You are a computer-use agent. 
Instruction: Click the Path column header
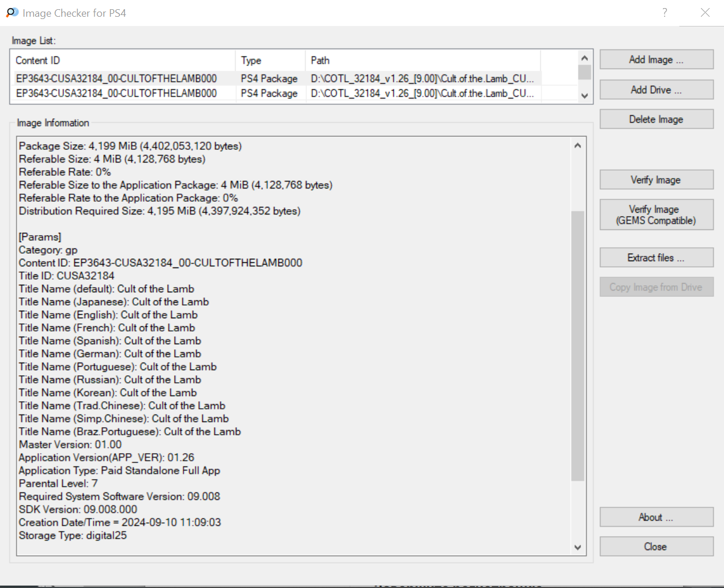422,61
